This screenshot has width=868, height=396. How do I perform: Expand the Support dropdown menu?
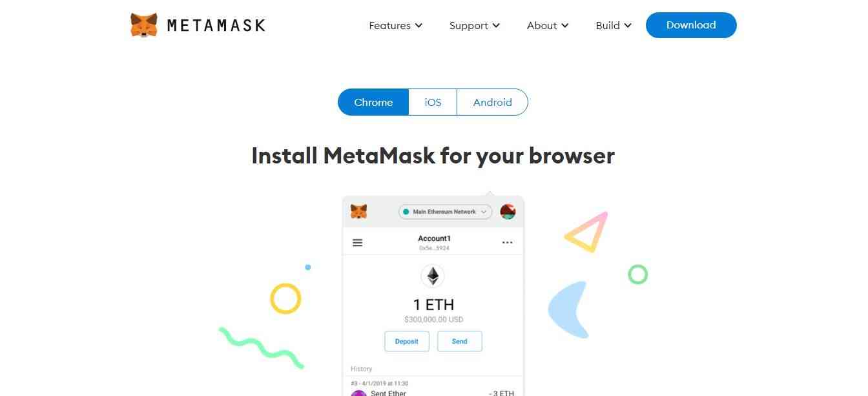475,25
